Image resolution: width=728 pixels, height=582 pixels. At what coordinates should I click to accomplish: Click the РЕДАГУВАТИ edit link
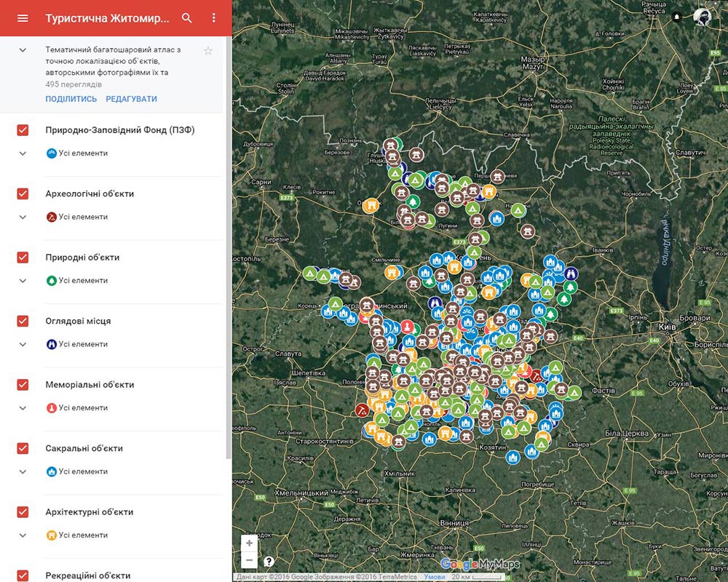pyautogui.click(x=131, y=99)
